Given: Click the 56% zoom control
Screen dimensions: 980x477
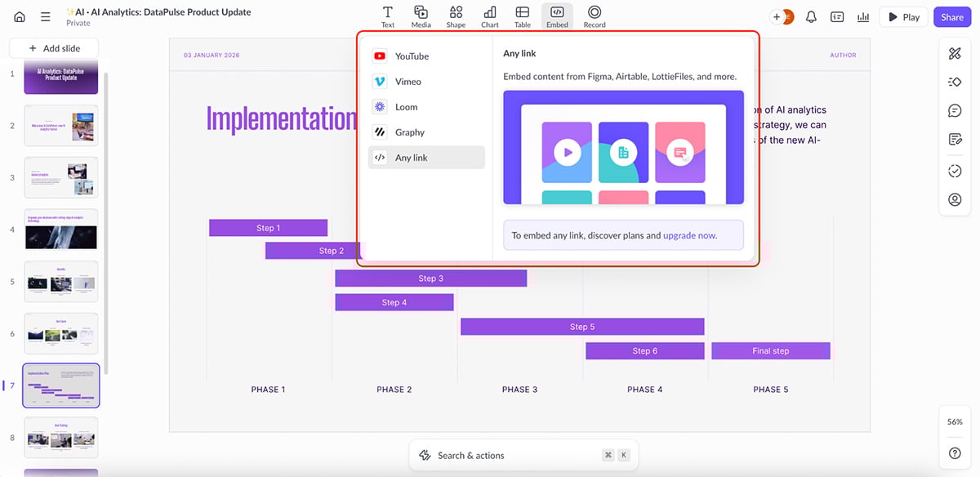Looking at the screenshot, I should click(x=954, y=421).
